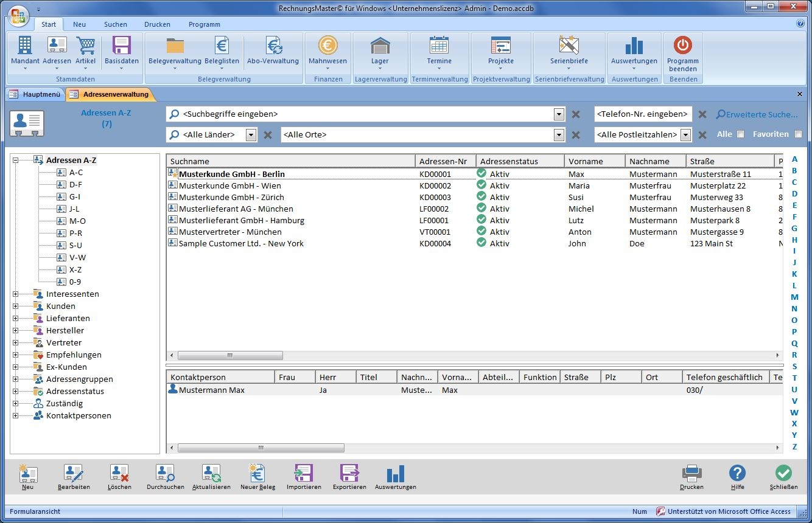Click the Neuer Beleg toolbar icon
Screen dimensions: 812x523
tap(257, 474)
